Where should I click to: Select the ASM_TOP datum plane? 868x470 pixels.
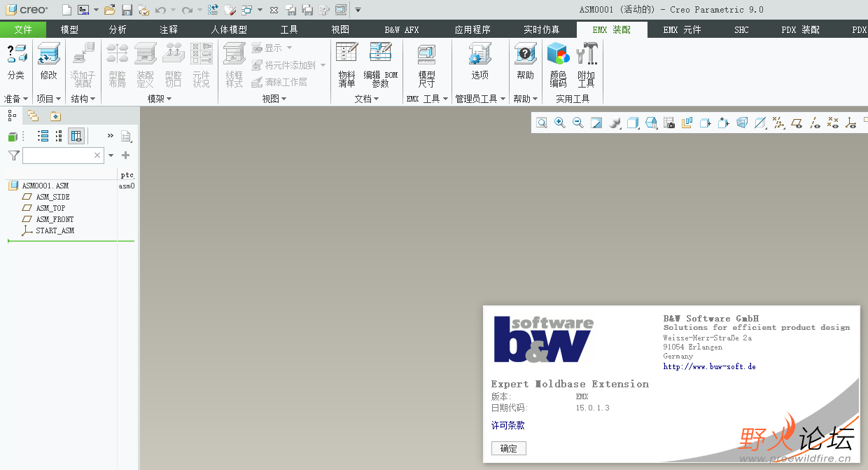click(x=50, y=208)
